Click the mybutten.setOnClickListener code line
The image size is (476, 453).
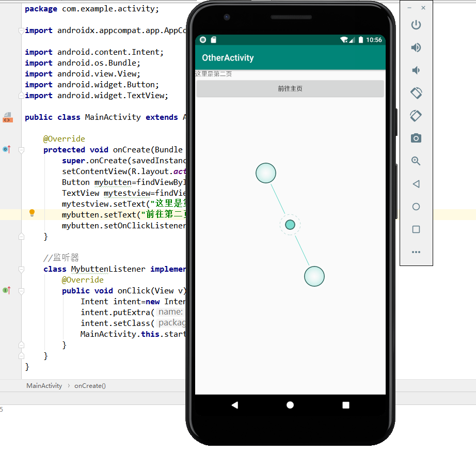pos(124,226)
